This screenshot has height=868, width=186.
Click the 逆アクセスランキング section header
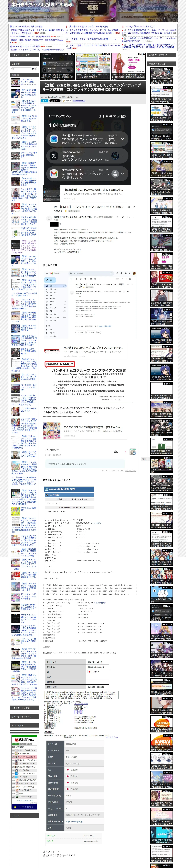tap(24, 717)
